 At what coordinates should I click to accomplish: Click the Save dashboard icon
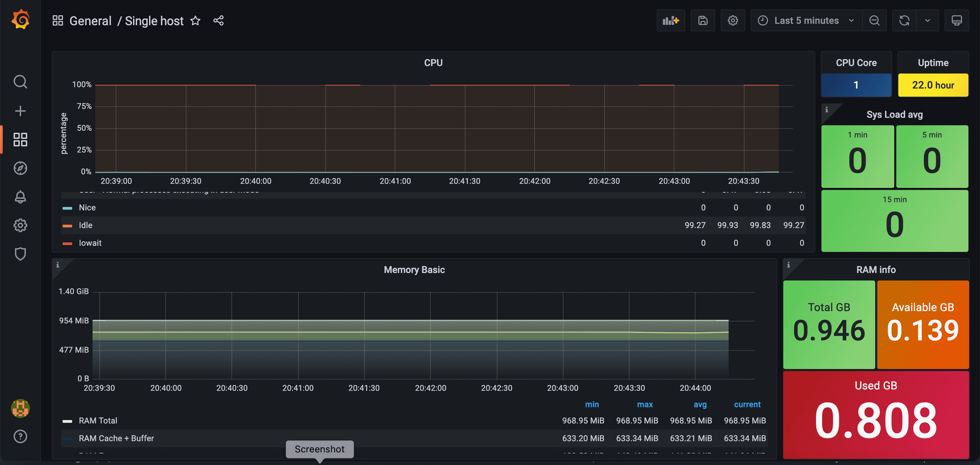(x=702, y=20)
